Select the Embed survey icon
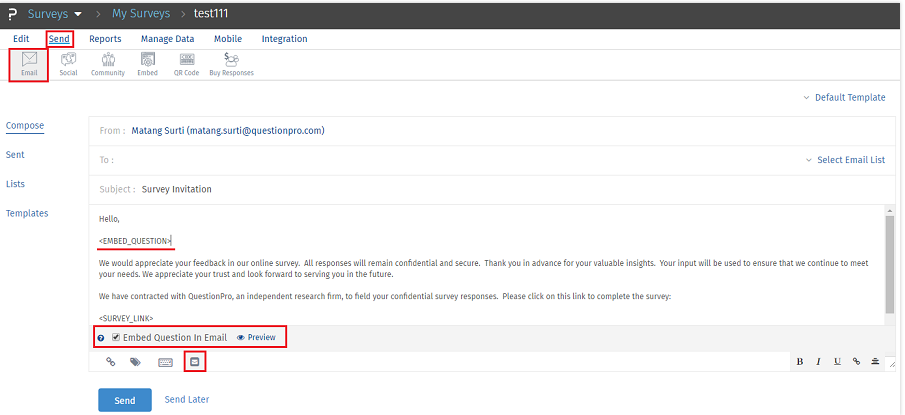Image resolution: width=905 pixels, height=415 pixels. coord(147,64)
